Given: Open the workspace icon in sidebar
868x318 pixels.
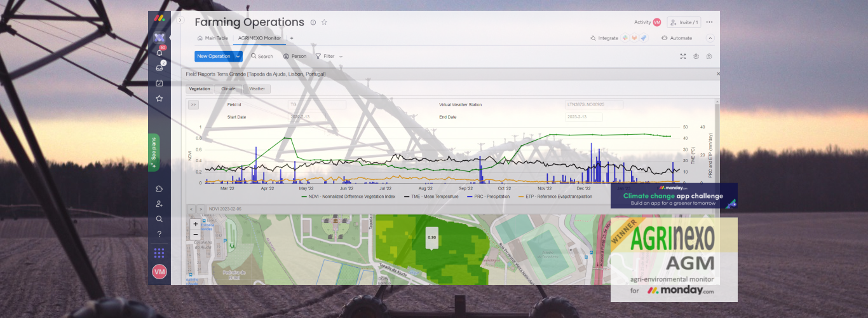Looking at the screenshot, I should click(159, 38).
